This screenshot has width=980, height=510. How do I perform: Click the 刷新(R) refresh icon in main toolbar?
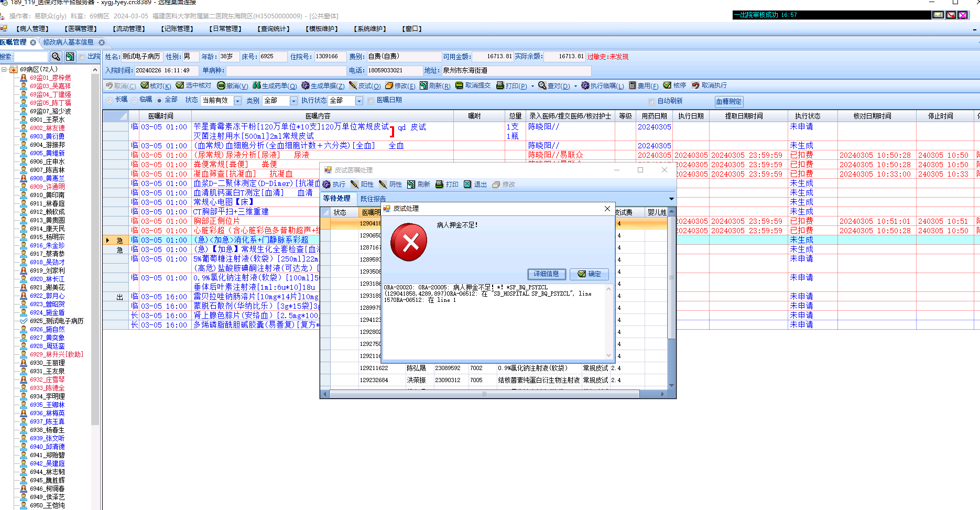423,85
